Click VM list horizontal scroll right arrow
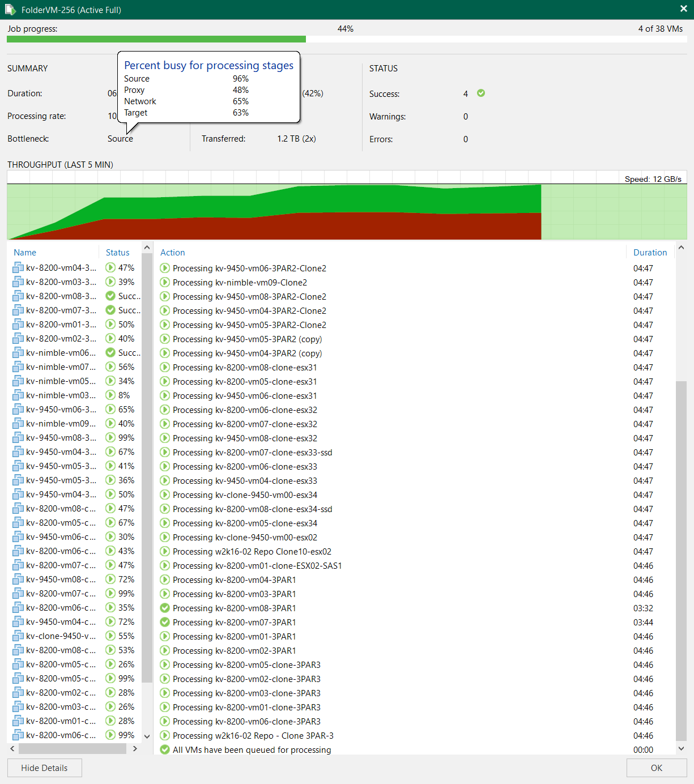This screenshot has height=784, width=694. tap(135, 748)
